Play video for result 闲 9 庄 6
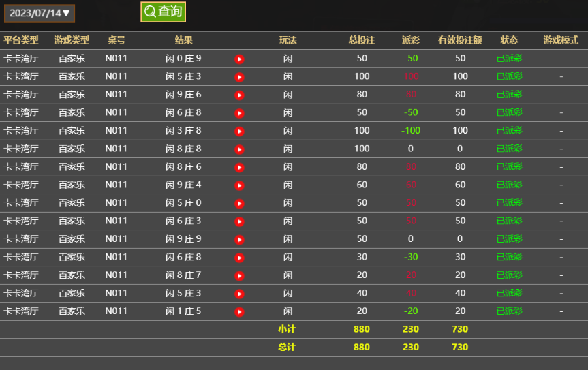 coord(239,95)
